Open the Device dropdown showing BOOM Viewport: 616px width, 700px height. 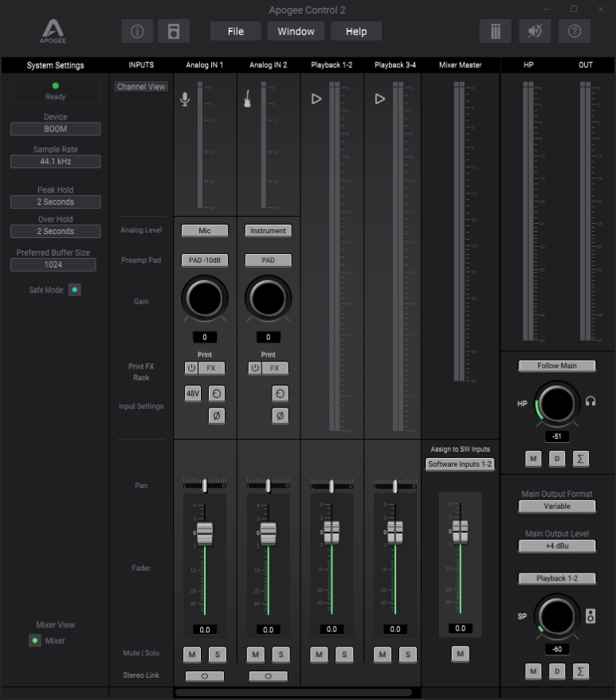[56, 129]
